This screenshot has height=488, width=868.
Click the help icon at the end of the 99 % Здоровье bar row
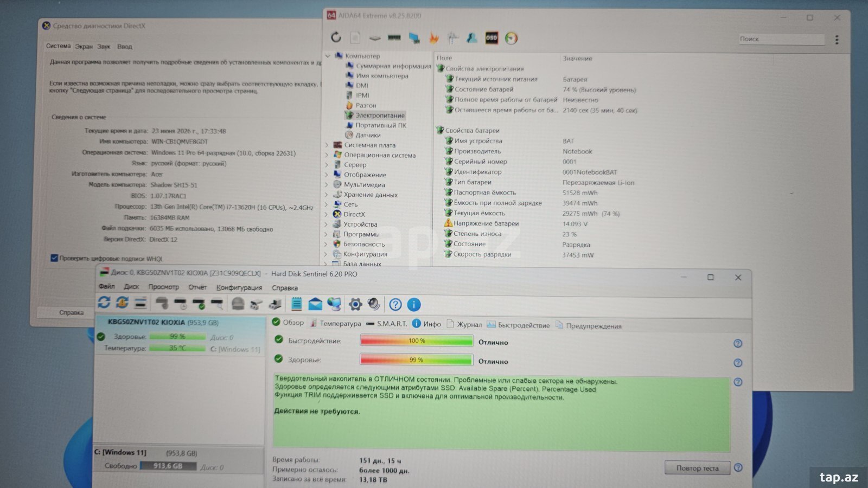(738, 363)
